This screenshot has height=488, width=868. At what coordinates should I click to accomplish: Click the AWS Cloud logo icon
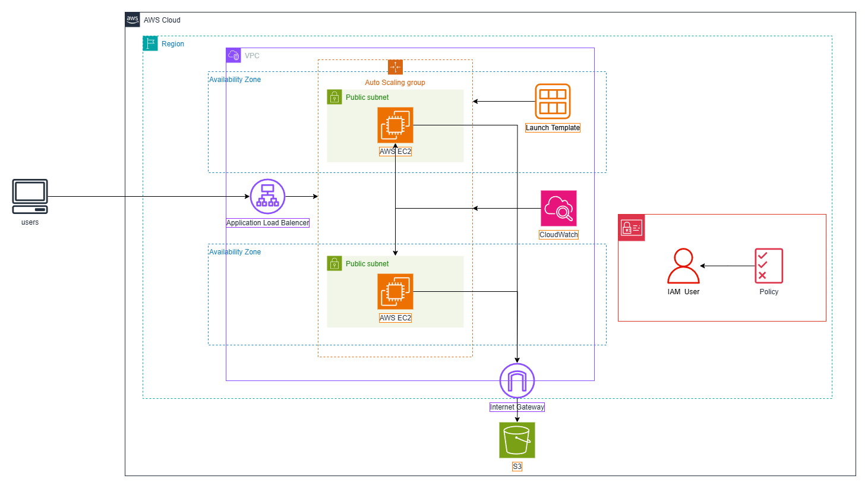[132, 20]
